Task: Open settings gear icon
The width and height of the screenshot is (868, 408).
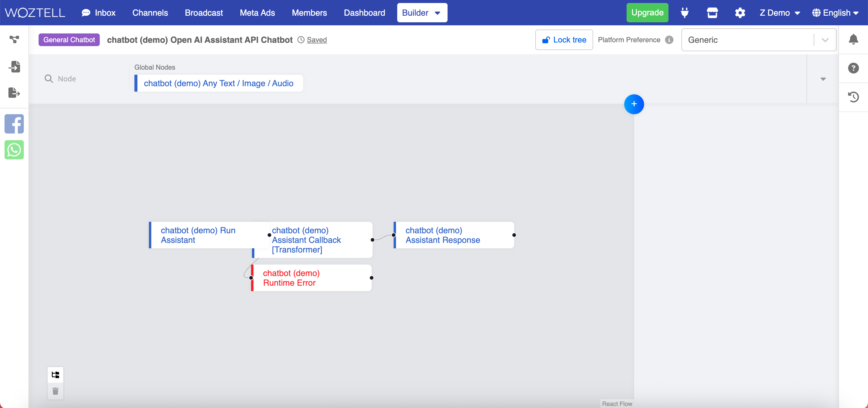Action: pos(740,13)
